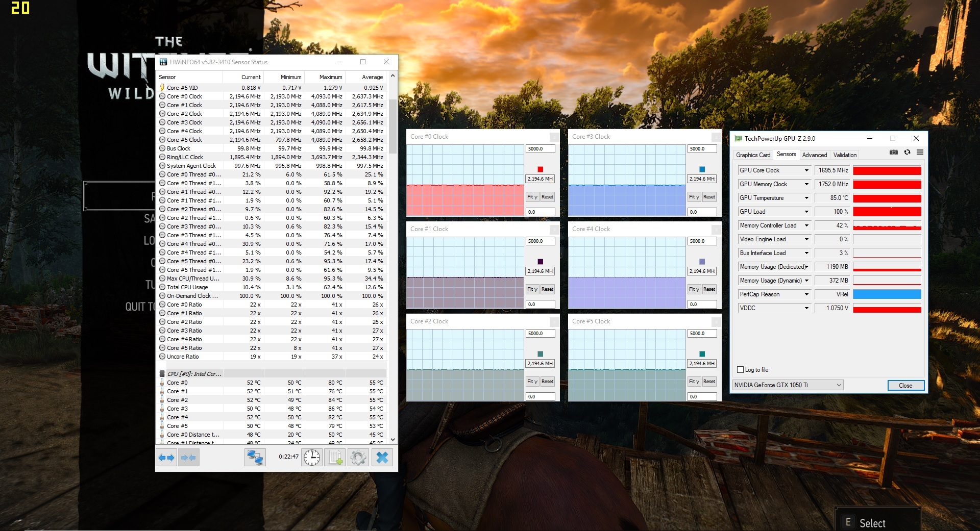Screen dimensions: 980x531
Task: Close the Core #0 Clock graph window
Action: tap(554, 137)
